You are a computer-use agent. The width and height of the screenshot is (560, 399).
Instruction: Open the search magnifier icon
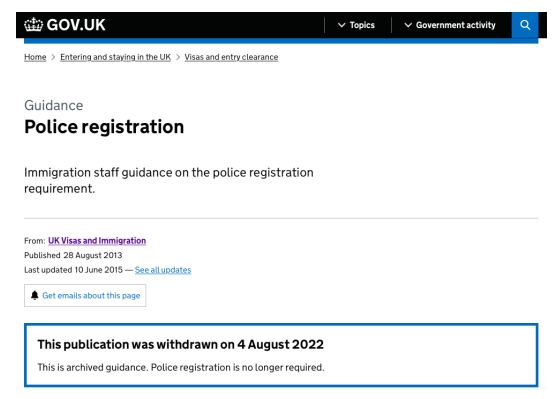(525, 25)
